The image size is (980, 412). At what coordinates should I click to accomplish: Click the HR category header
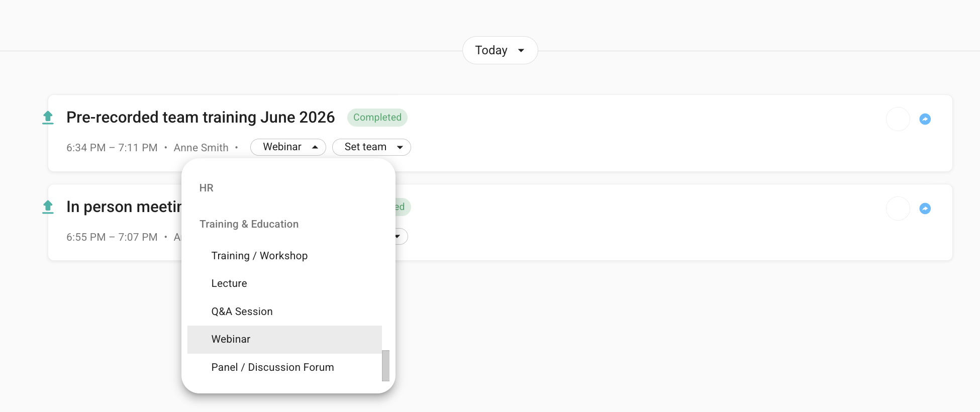206,188
